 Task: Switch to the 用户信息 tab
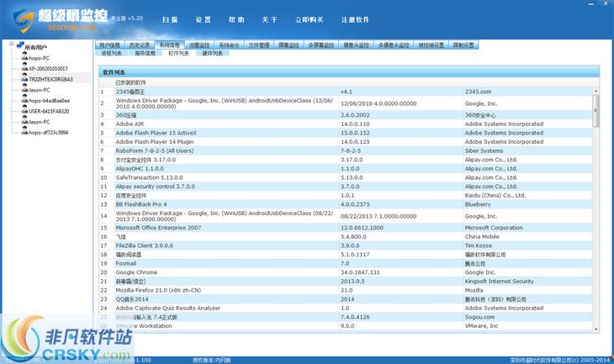109,45
